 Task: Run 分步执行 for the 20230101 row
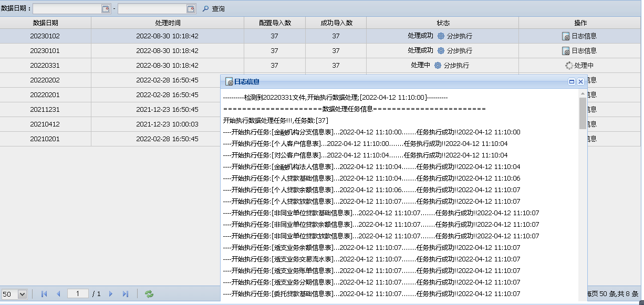(455, 51)
